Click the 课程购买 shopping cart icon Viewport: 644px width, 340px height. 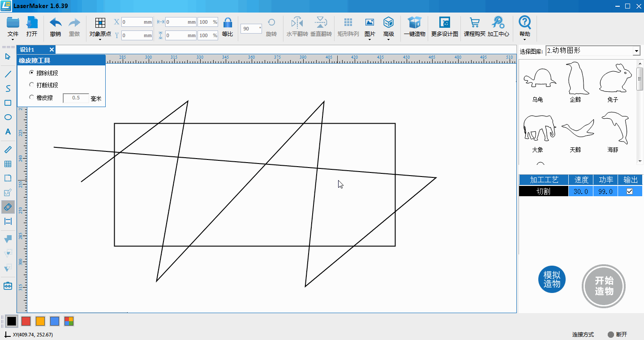click(x=474, y=22)
